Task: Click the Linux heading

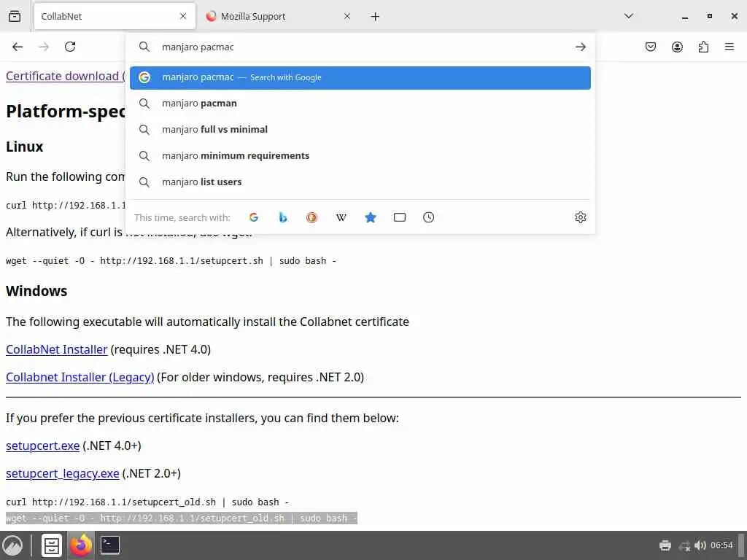Action: [x=24, y=147]
